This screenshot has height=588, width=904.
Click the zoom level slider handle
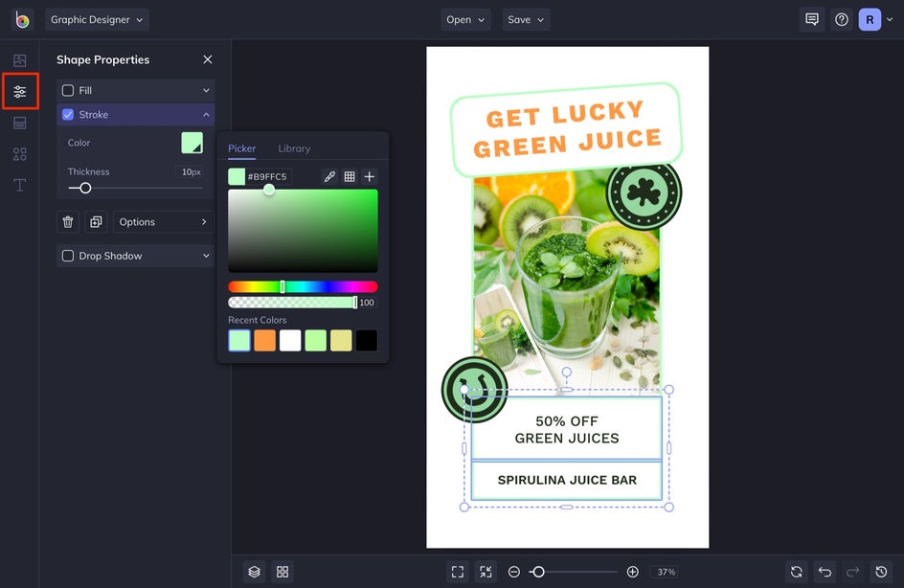pyautogui.click(x=538, y=572)
